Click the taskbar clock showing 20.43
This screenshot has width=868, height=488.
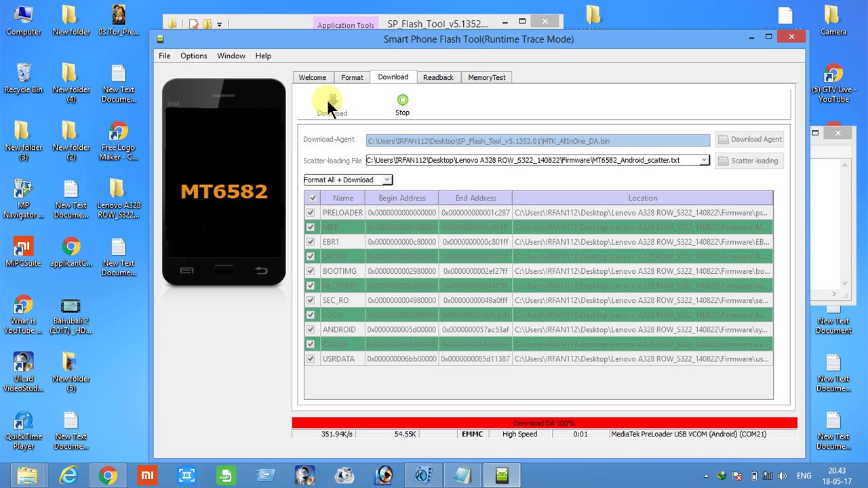(837, 470)
